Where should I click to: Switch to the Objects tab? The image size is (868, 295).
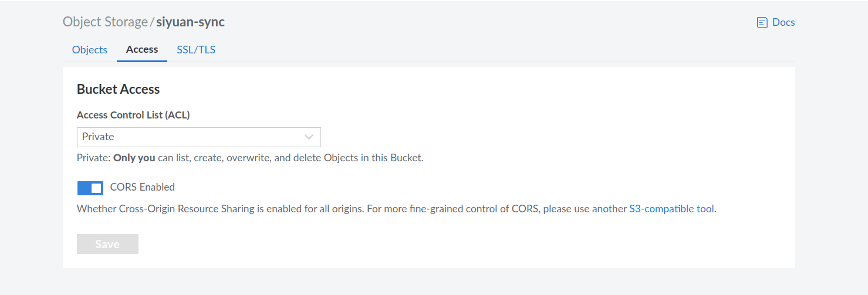click(90, 50)
